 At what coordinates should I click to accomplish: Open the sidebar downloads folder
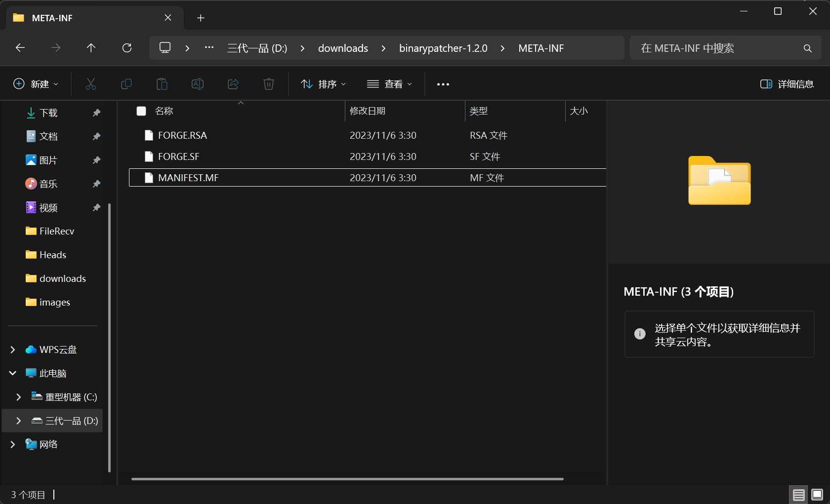(63, 278)
